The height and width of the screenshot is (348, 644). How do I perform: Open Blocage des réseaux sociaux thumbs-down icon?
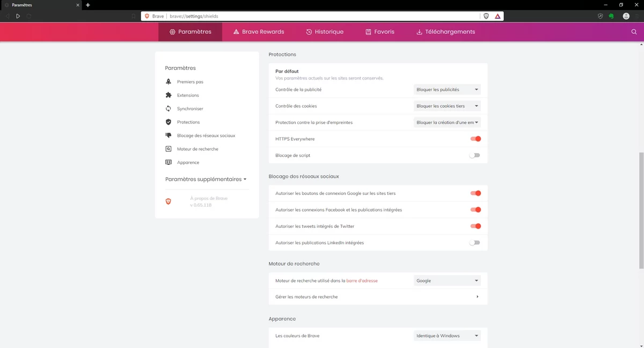(169, 135)
